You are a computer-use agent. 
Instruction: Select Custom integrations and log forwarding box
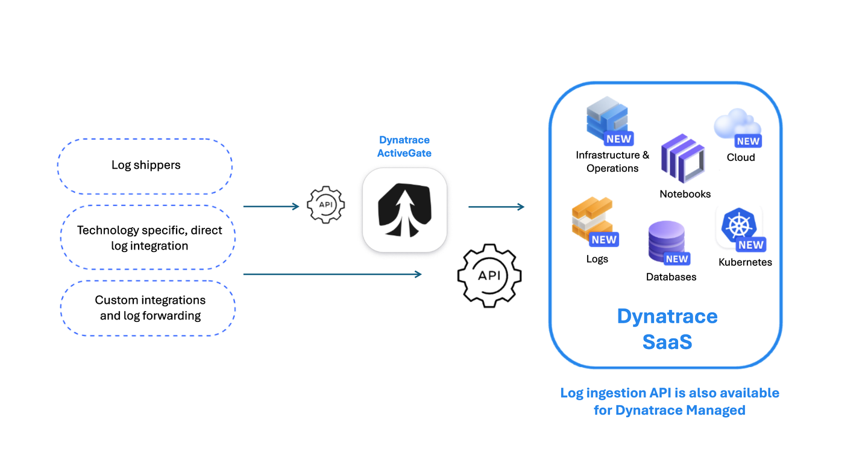pyautogui.click(x=149, y=308)
